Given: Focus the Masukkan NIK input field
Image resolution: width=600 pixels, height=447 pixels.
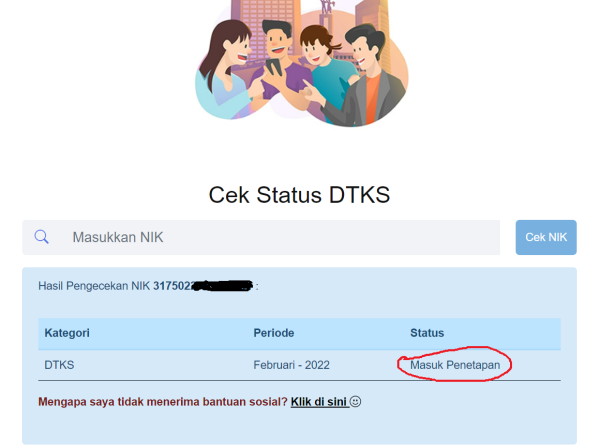Looking at the screenshot, I should [x=261, y=237].
